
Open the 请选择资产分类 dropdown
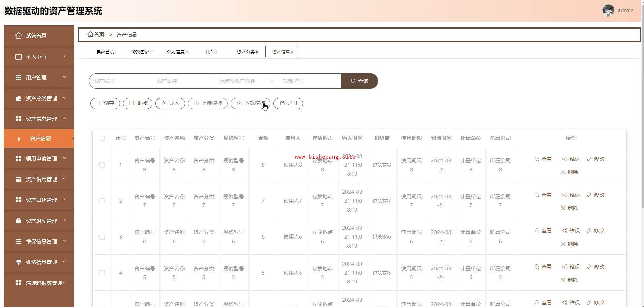tap(246, 81)
